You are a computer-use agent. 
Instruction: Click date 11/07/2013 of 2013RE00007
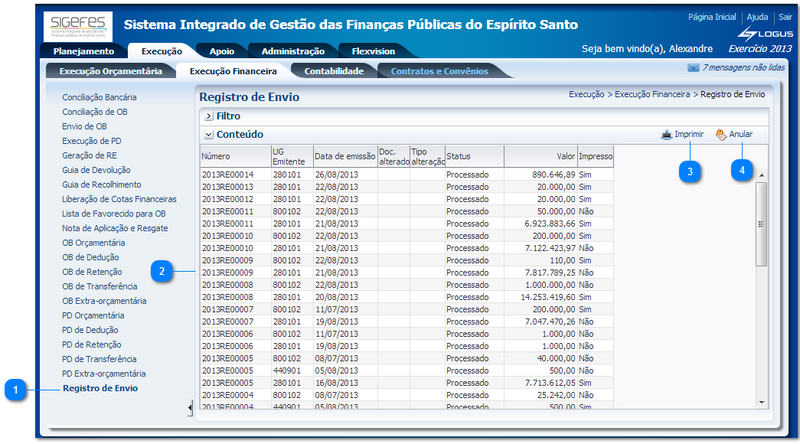point(336,309)
